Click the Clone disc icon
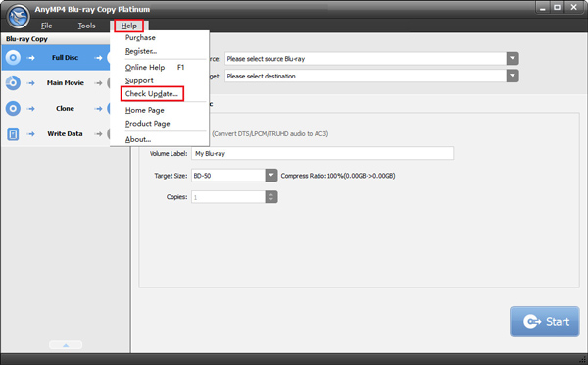 [13, 109]
